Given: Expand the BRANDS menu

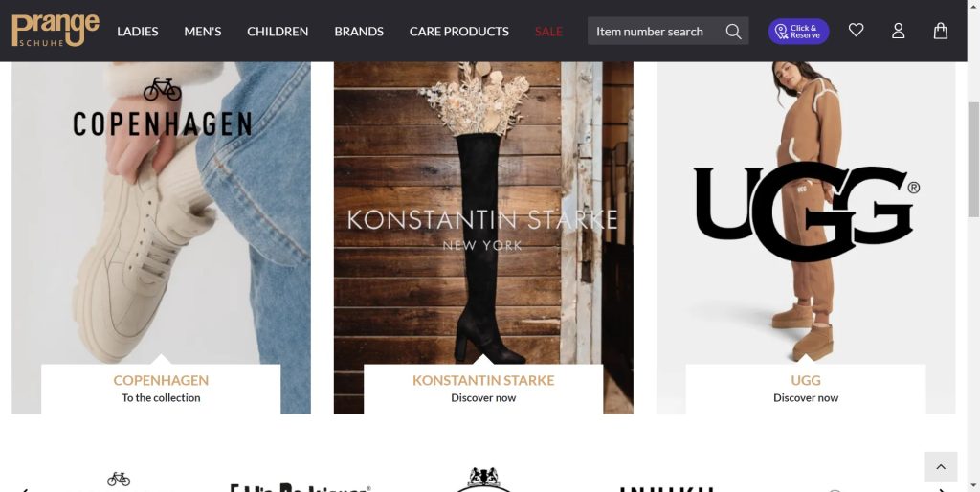Looking at the screenshot, I should [x=359, y=32].
